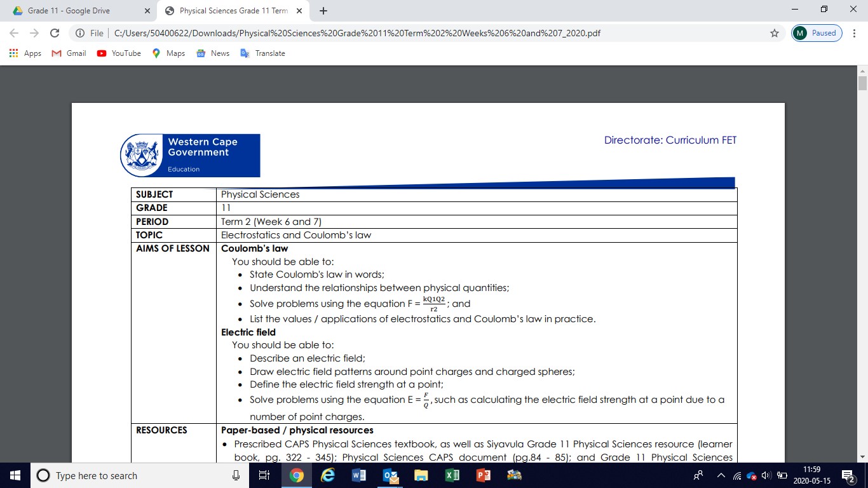Screen dimensions: 868x488
Task: Click the 'AIMS OF LESSON' label
Action: coord(173,248)
